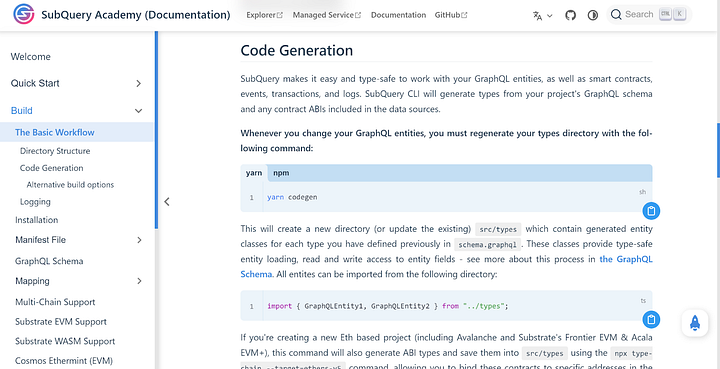Screen dimensions: 720x369
Task: Open the language selection dropdown
Action: pyautogui.click(x=542, y=16)
